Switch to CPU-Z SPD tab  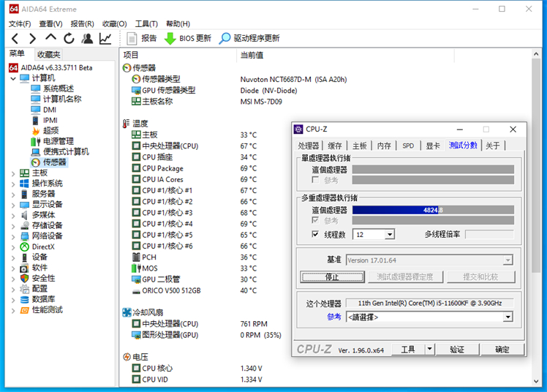tap(408, 146)
